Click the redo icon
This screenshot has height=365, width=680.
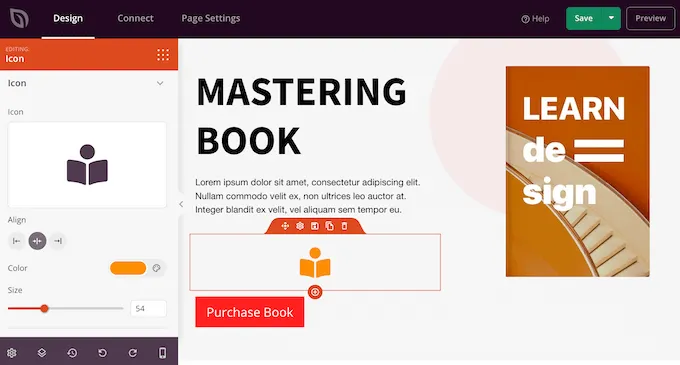(x=133, y=353)
